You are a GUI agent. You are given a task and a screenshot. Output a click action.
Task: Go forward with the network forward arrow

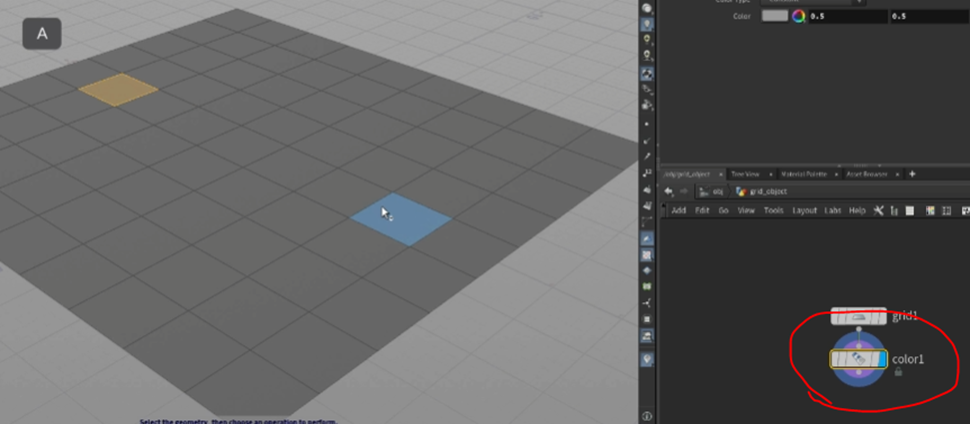point(684,191)
